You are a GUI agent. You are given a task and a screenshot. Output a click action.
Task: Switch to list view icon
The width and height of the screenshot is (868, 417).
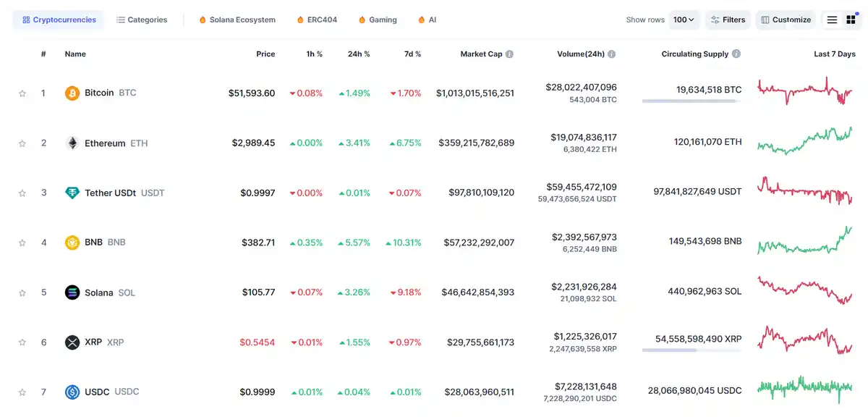click(833, 20)
